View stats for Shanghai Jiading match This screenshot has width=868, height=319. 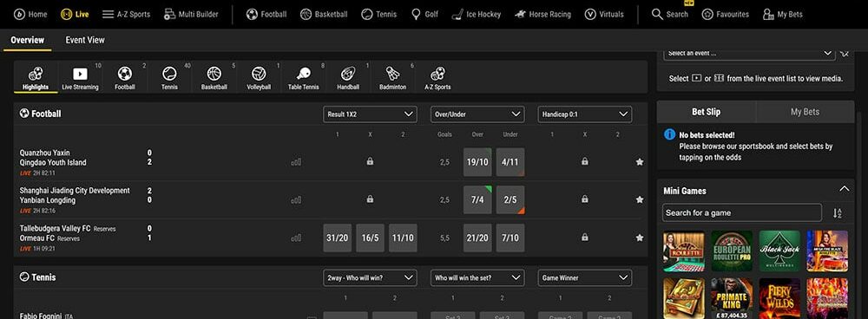(x=296, y=199)
